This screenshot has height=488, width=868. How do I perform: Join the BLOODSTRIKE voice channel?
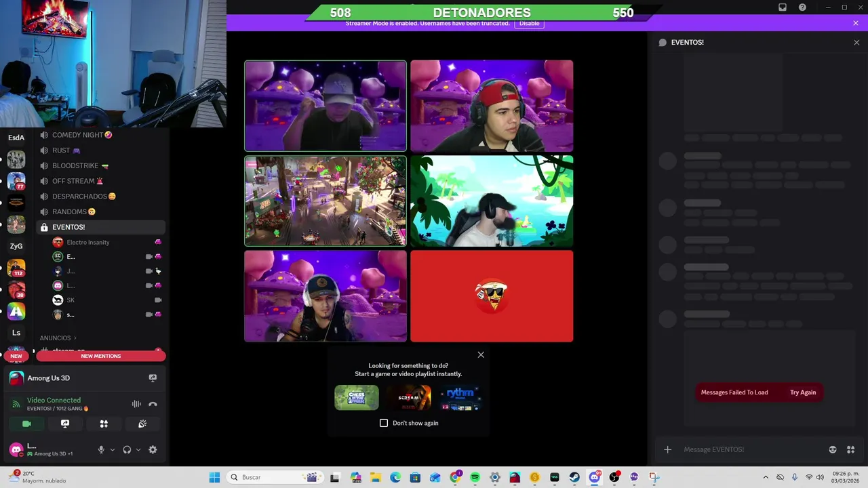pos(100,165)
